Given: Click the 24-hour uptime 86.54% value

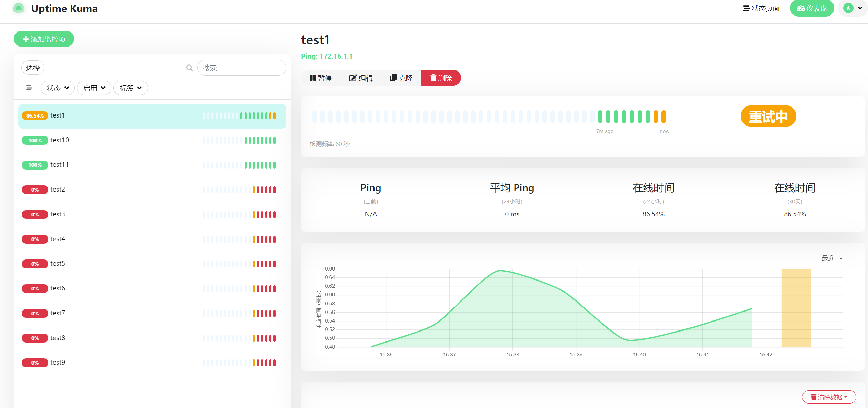Looking at the screenshot, I should 653,214.
